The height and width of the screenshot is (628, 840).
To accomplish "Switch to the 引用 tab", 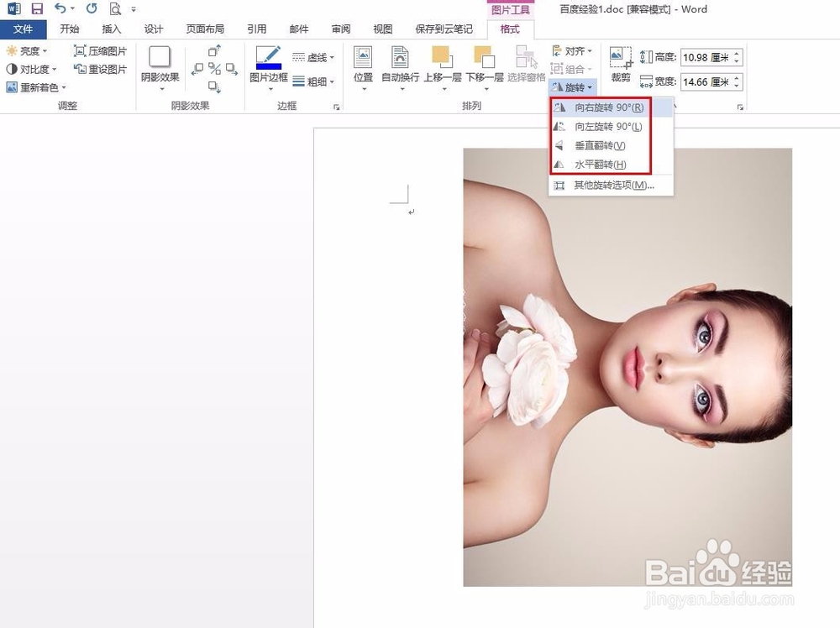I will (x=256, y=29).
